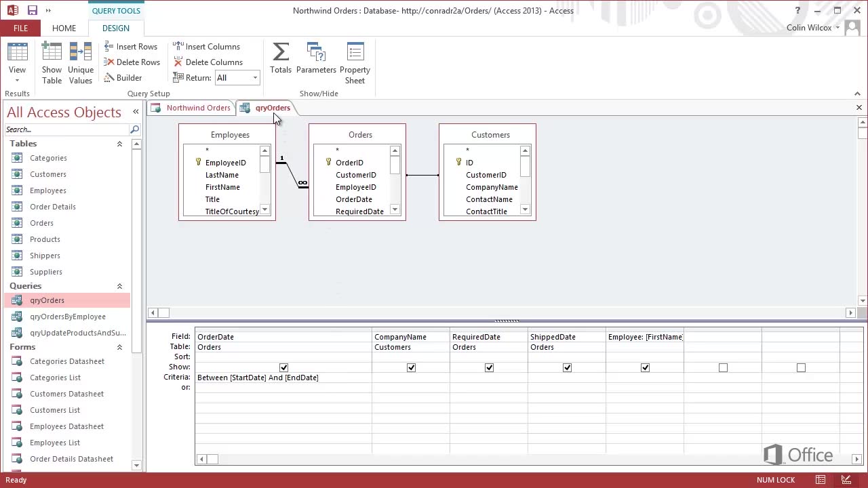Launch the expression Builder
The height and width of the screenshot is (488, 868).
pos(123,78)
